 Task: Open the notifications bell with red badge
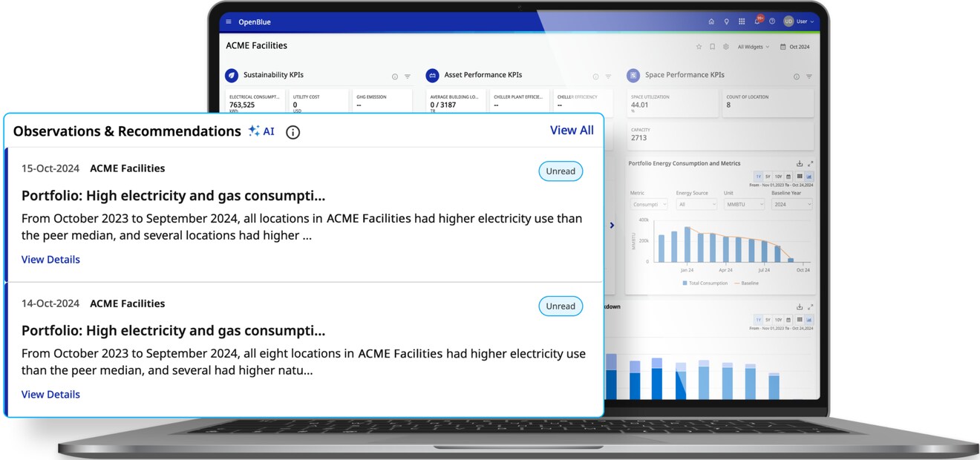click(x=757, y=22)
